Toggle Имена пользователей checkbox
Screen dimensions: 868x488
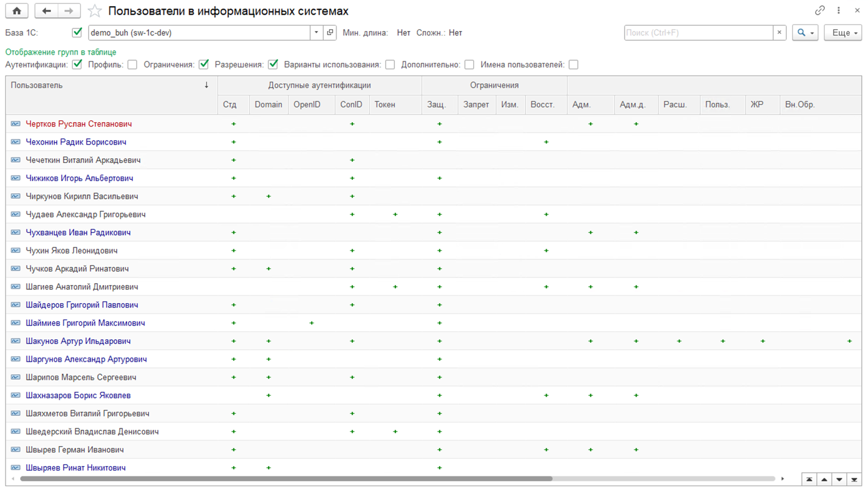point(573,64)
